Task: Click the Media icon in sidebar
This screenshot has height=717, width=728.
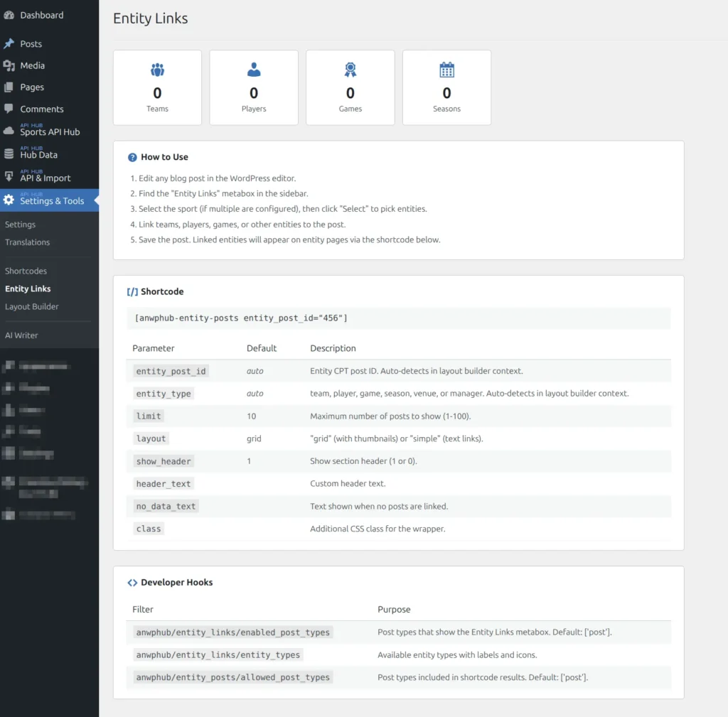Action: (9, 65)
